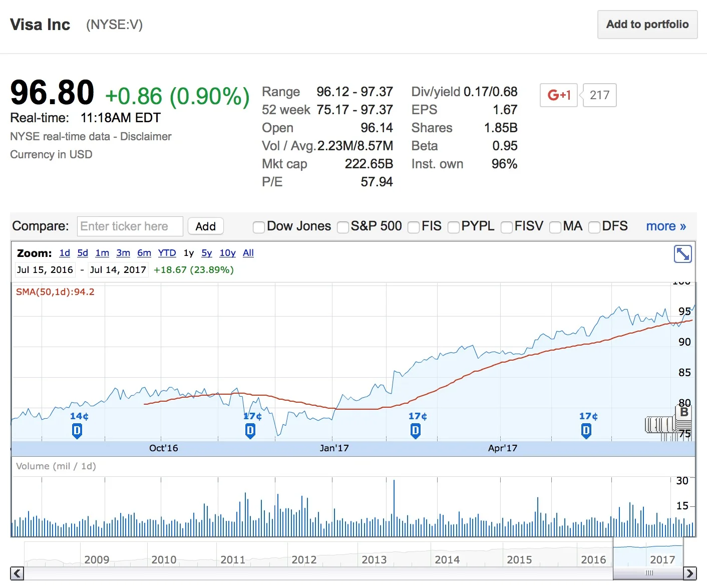Click the Mkt cap value 222.65B
The width and height of the screenshot is (707, 588).
369,164
